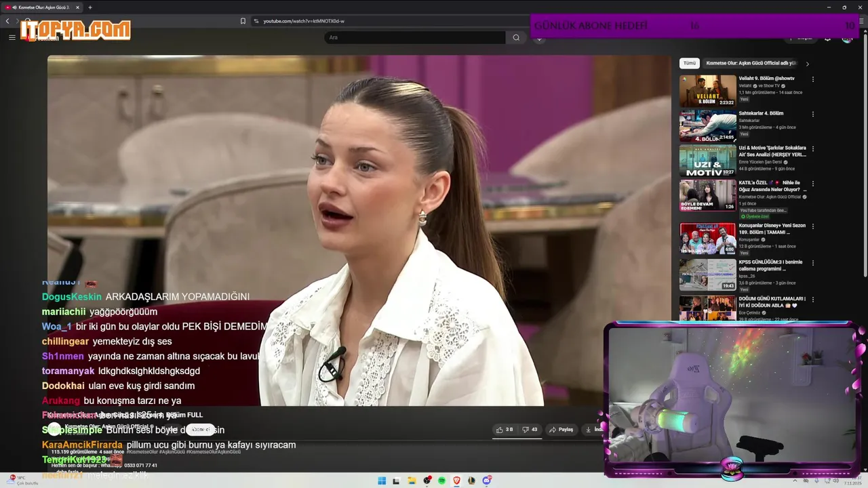Open Sahtekarlar 4. Bölüm video thumbnail
This screenshot has width=868, height=488.
(707, 126)
